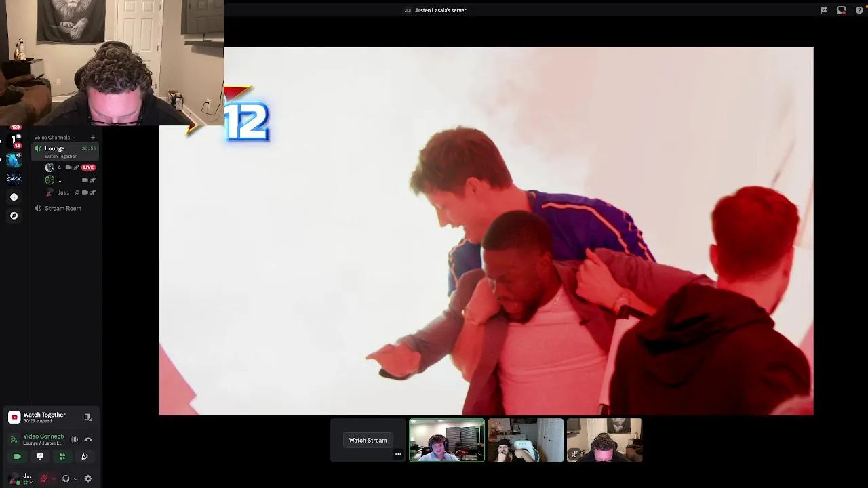Leave the Watch Together activity

click(x=88, y=418)
